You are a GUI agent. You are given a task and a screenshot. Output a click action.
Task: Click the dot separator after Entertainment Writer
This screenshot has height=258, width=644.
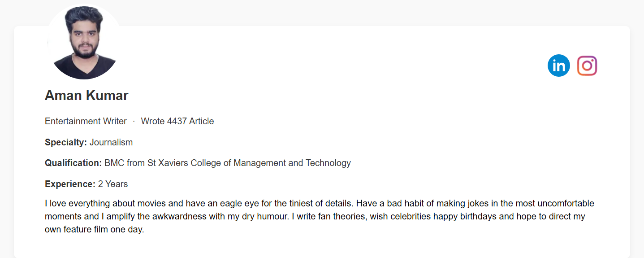click(134, 121)
